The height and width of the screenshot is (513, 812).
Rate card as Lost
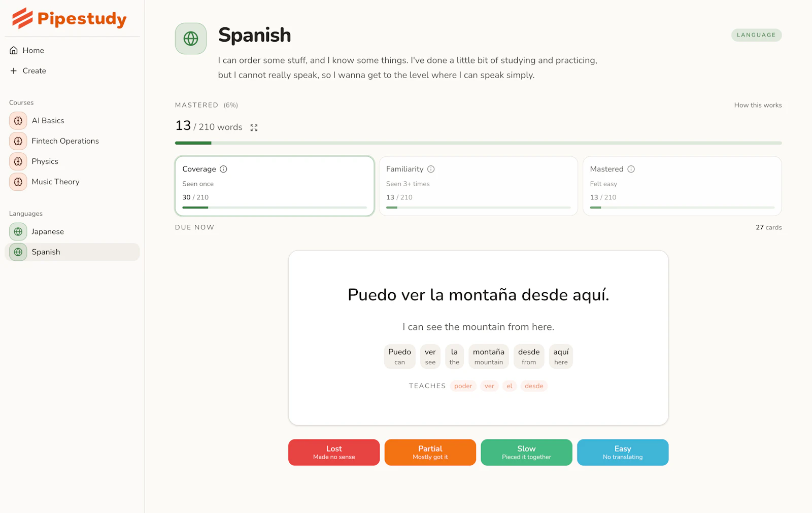334,452
